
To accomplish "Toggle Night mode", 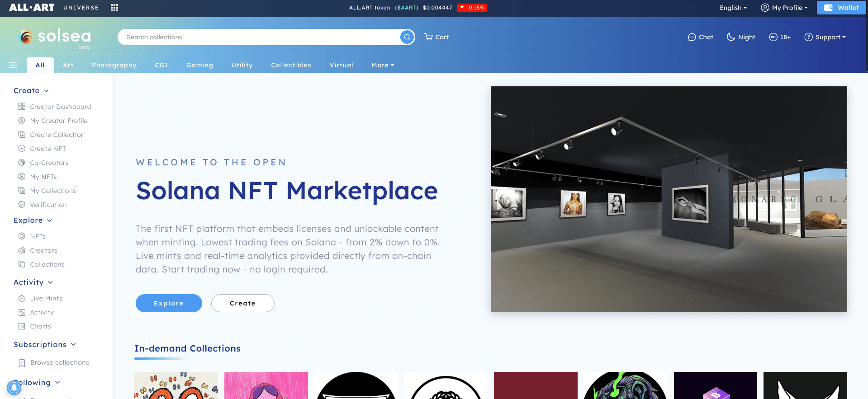I will click(741, 37).
